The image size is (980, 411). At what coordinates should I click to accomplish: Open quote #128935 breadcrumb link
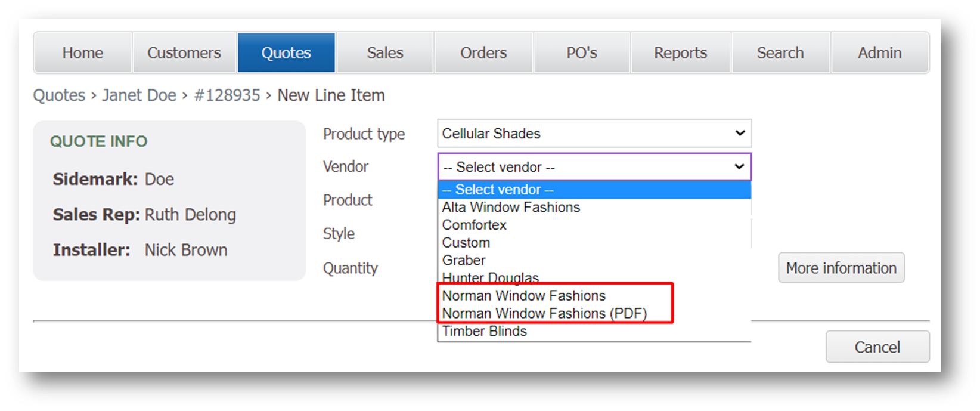pos(227,95)
